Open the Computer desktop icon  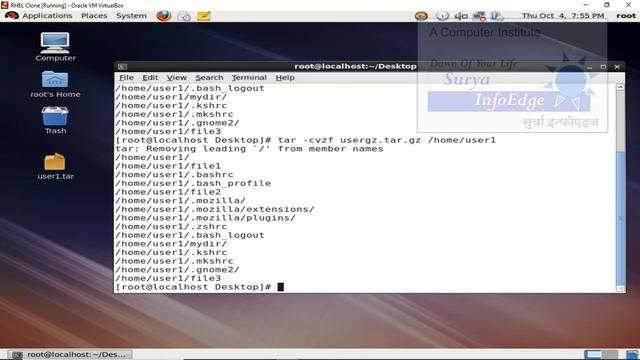coord(55,47)
